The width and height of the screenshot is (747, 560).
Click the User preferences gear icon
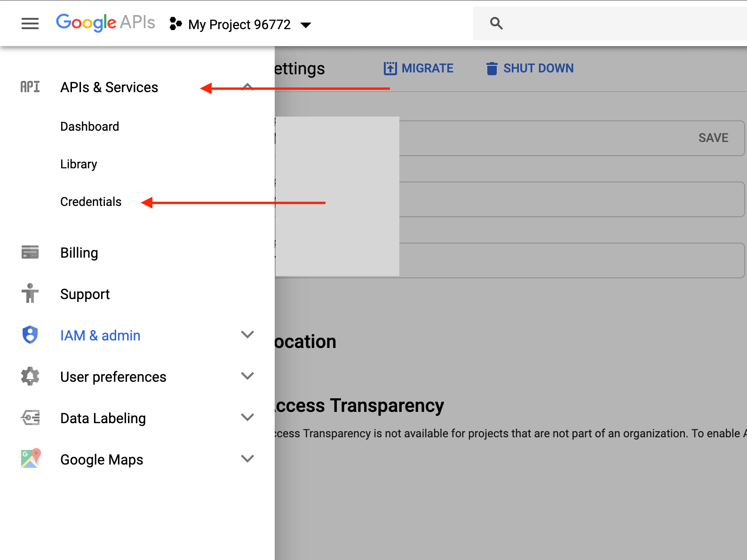[30, 376]
